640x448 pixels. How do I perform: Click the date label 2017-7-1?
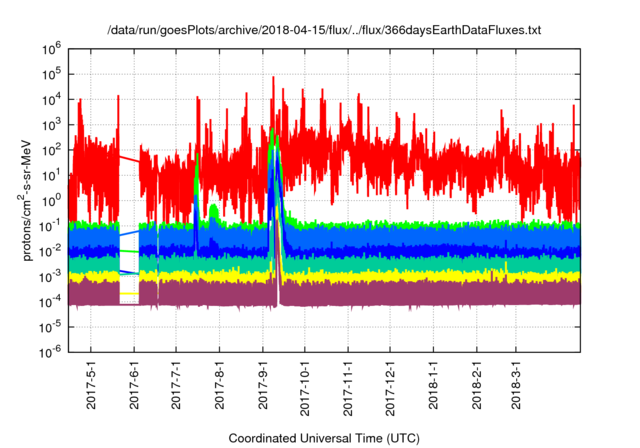click(x=176, y=384)
